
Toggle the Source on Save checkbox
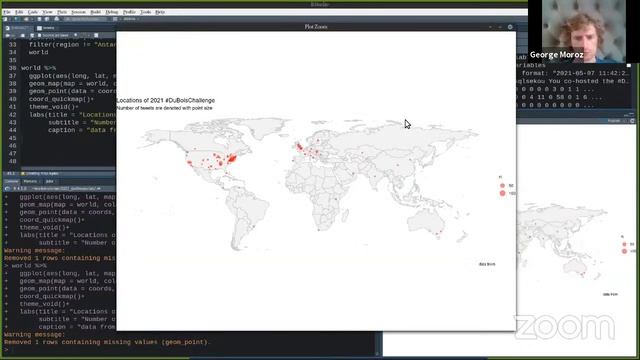(39, 36)
